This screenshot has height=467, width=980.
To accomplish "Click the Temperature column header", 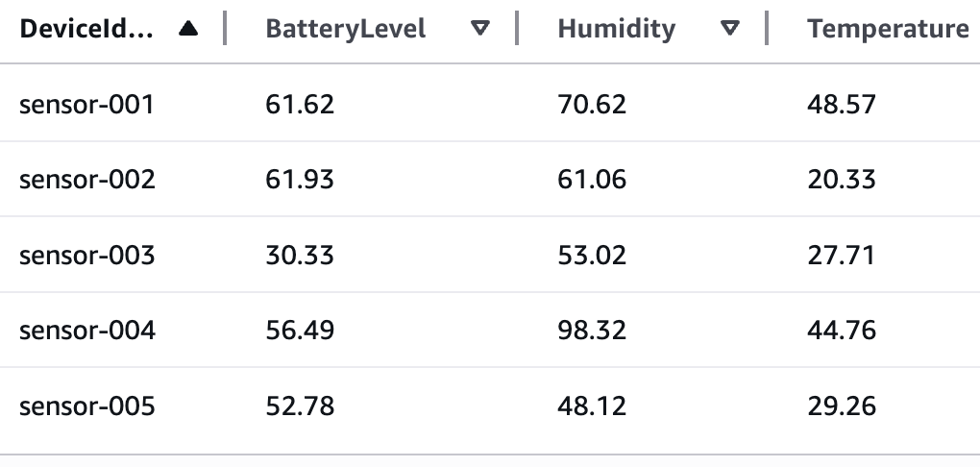I will pos(888,29).
